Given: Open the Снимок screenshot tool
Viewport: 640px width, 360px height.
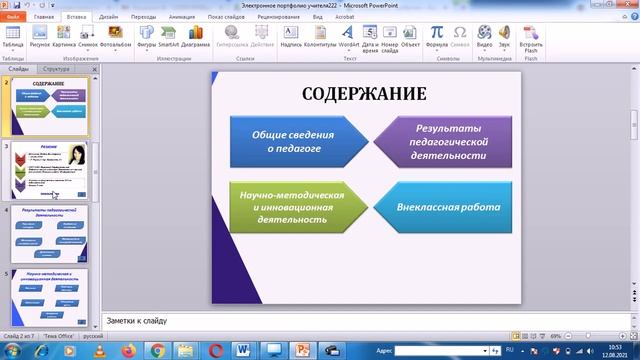Looking at the screenshot, I should click(x=88, y=37).
